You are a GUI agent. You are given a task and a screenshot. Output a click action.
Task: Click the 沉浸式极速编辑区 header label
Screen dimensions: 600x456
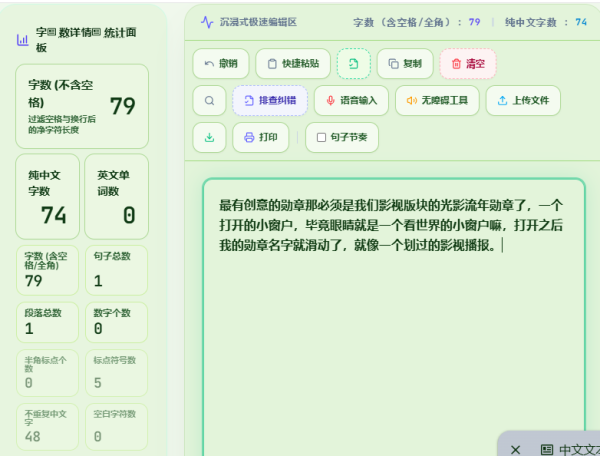258,22
